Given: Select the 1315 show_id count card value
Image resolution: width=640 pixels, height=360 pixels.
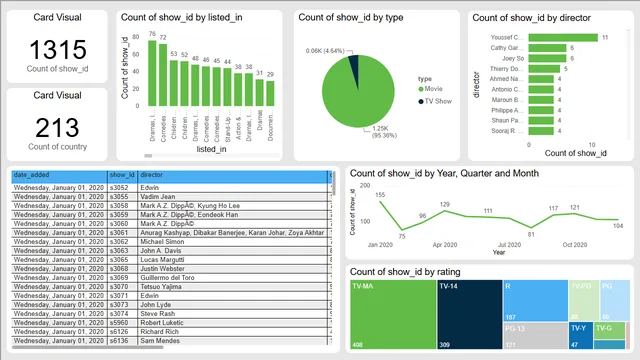Looking at the screenshot, I should coord(58,50).
